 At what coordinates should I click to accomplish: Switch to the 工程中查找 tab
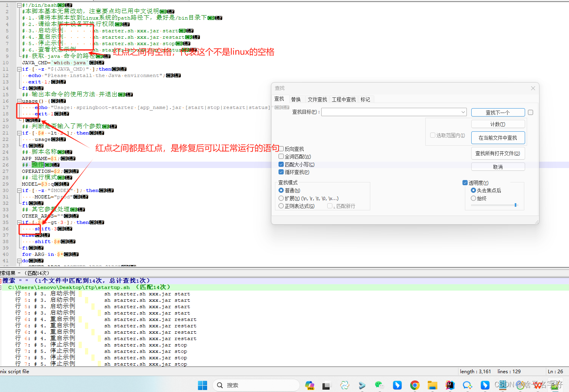point(344,99)
